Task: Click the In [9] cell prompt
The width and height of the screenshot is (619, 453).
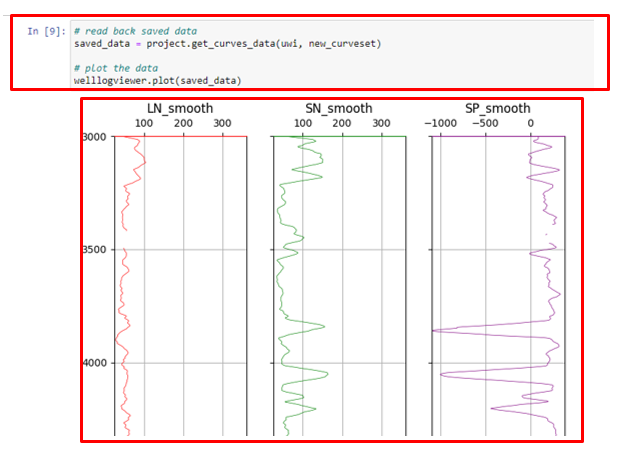Action: point(46,31)
